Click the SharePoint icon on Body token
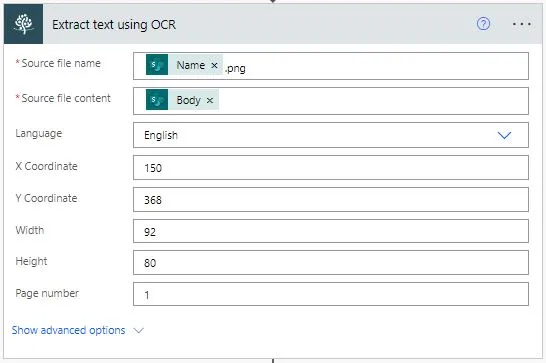The height and width of the screenshot is (363, 546). 157,100
